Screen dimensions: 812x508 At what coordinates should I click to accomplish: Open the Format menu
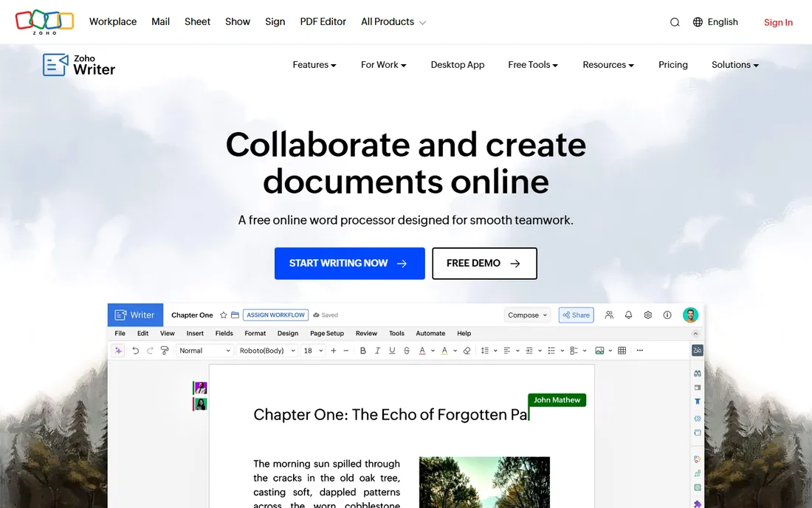(255, 334)
